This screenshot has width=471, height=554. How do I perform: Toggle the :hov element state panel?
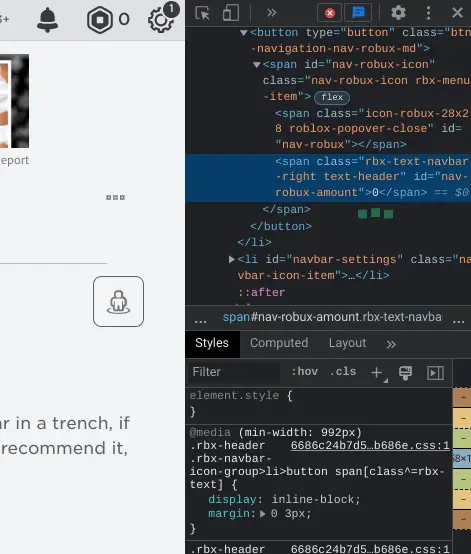pyautogui.click(x=305, y=372)
